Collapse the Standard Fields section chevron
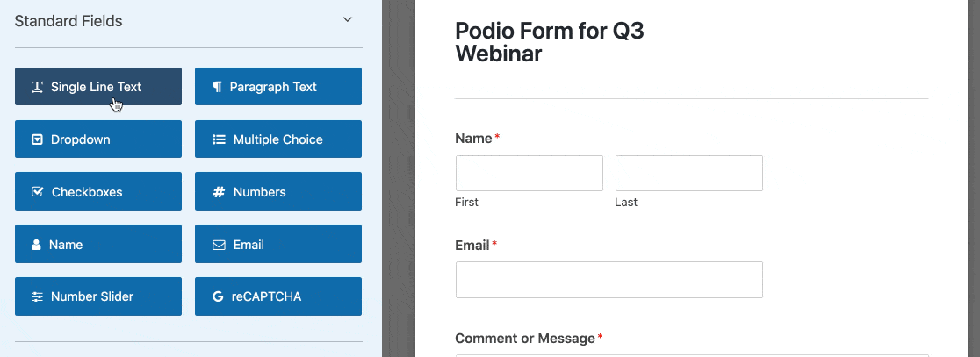The image size is (980, 357). 348,19
